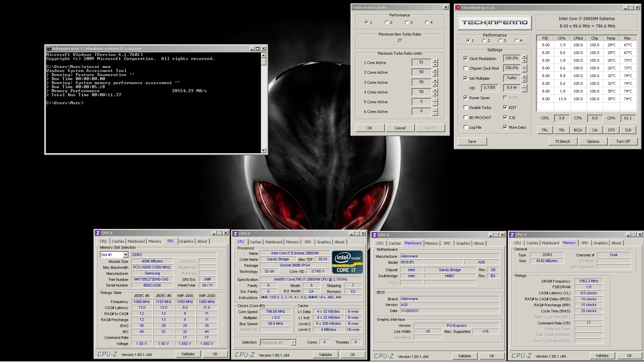The image size is (644, 362).
Task: Open the Mainboard tab in CPU-Z CPU window
Action: (x=274, y=242)
